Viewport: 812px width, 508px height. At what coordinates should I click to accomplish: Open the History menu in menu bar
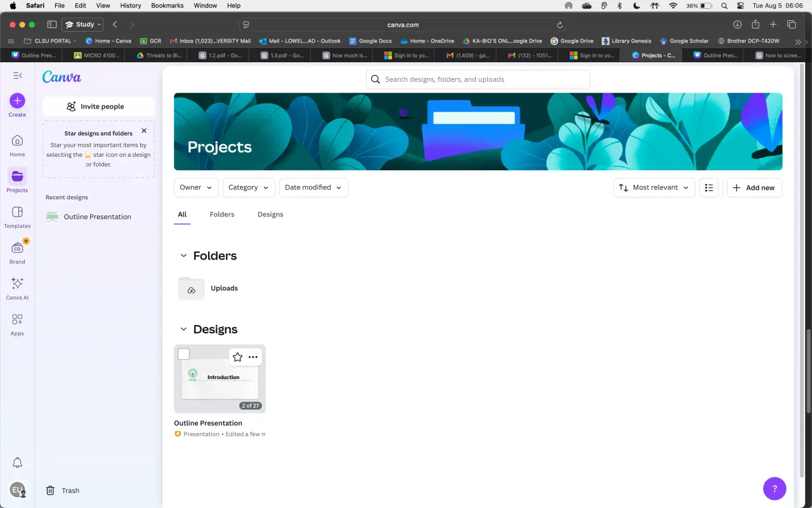(131, 5)
